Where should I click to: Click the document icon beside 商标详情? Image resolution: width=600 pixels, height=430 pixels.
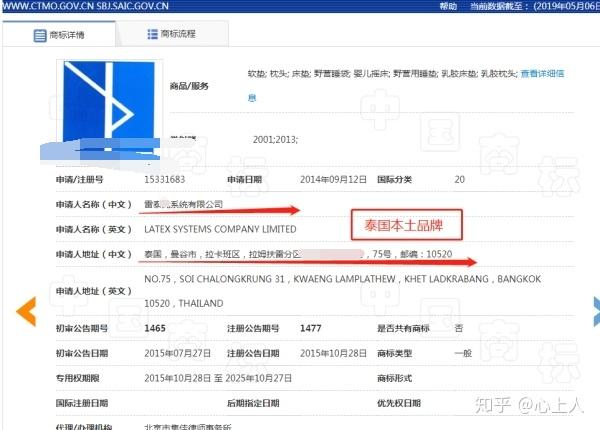40,35
